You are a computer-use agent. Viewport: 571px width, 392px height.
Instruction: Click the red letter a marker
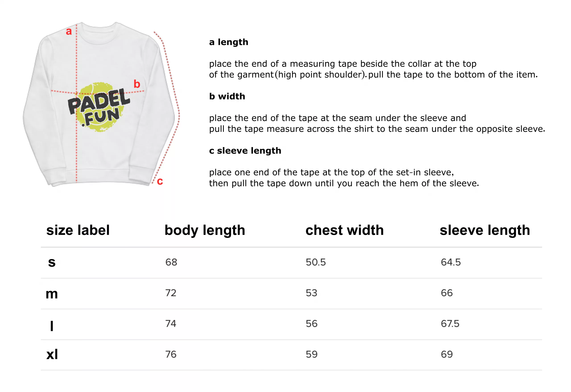point(69,31)
